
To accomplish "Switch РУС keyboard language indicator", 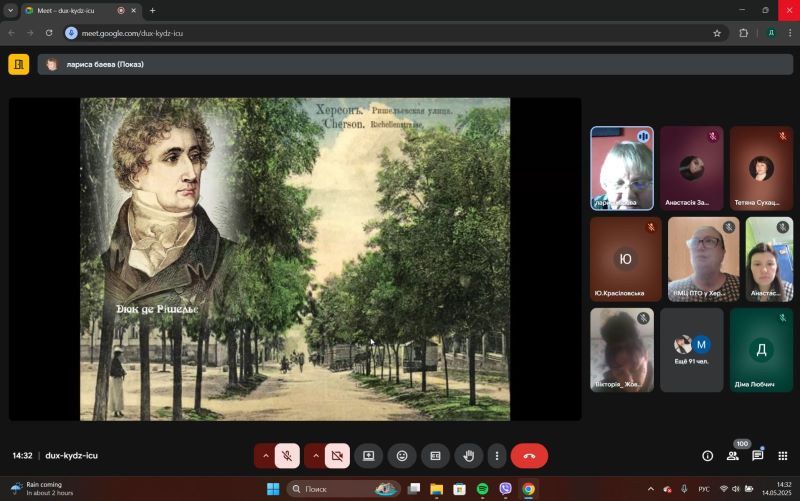I will (x=704, y=489).
